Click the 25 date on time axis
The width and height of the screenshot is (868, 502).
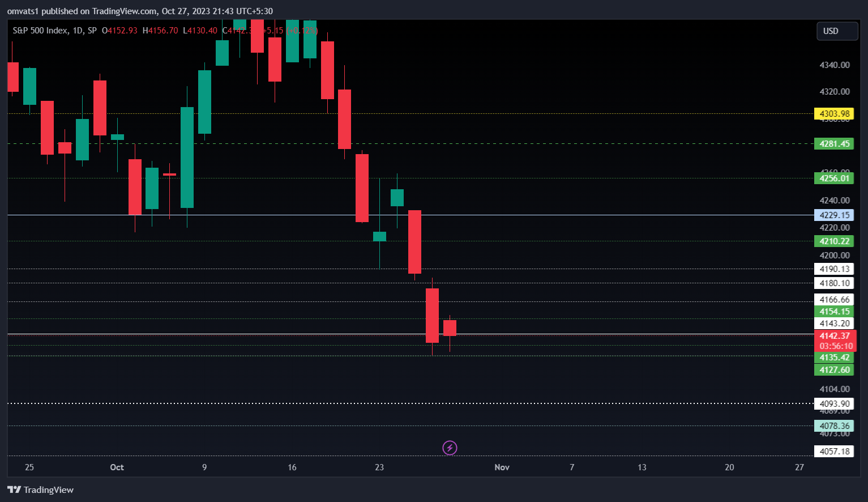pyautogui.click(x=29, y=467)
